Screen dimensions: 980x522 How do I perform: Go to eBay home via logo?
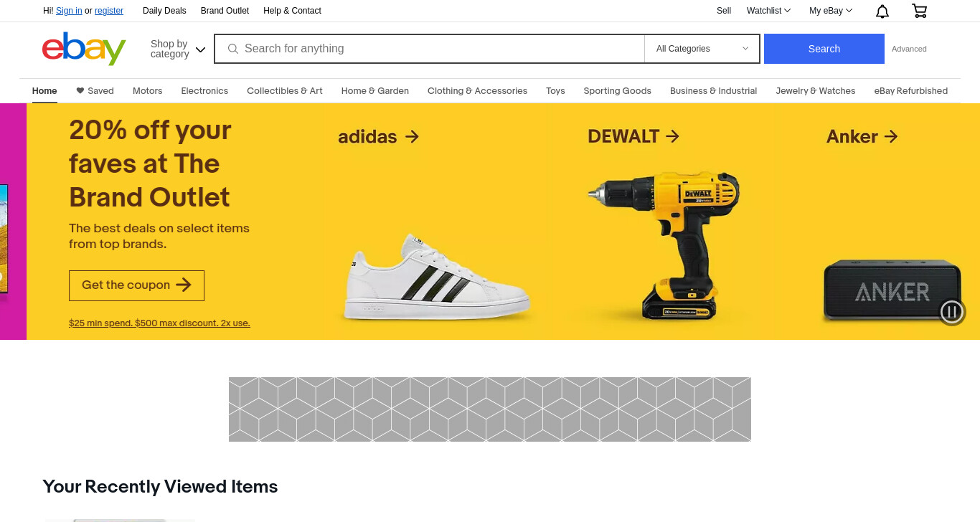click(84, 49)
